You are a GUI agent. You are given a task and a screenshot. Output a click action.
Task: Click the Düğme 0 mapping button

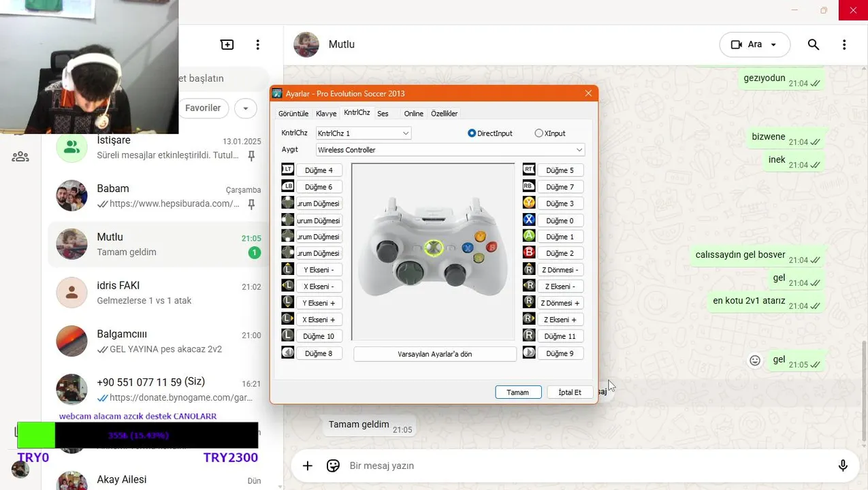click(x=560, y=220)
